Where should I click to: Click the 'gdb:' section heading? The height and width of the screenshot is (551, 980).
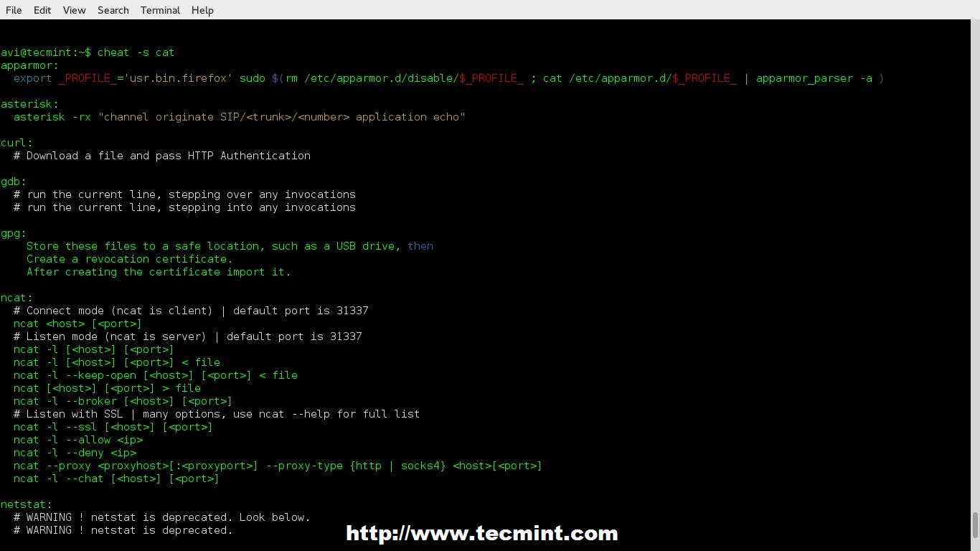coord(14,182)
